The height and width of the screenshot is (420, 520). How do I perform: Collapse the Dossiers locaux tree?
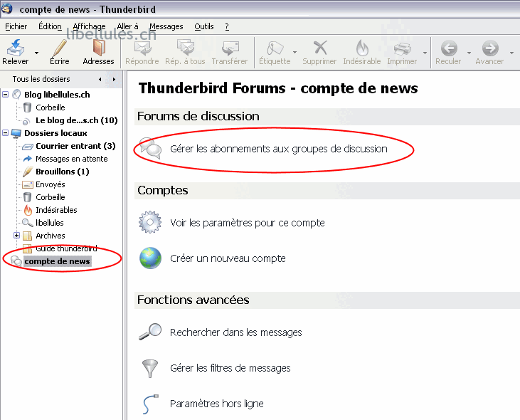(x=5, y=133)
